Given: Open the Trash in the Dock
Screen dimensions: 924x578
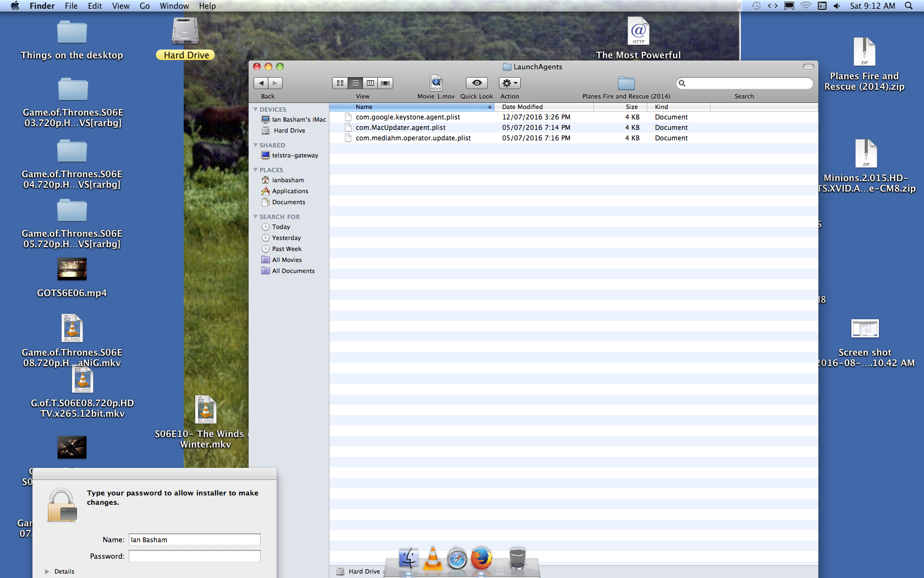Looking at the screenshot, I should click(x=518, y=558).
